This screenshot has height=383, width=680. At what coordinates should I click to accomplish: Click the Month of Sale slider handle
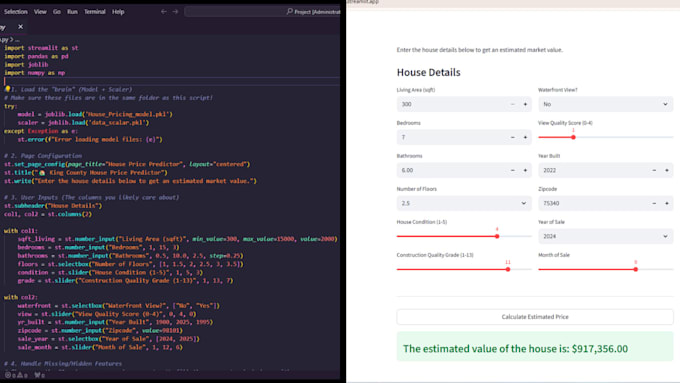pyautogui.click(x=635, y=269)
